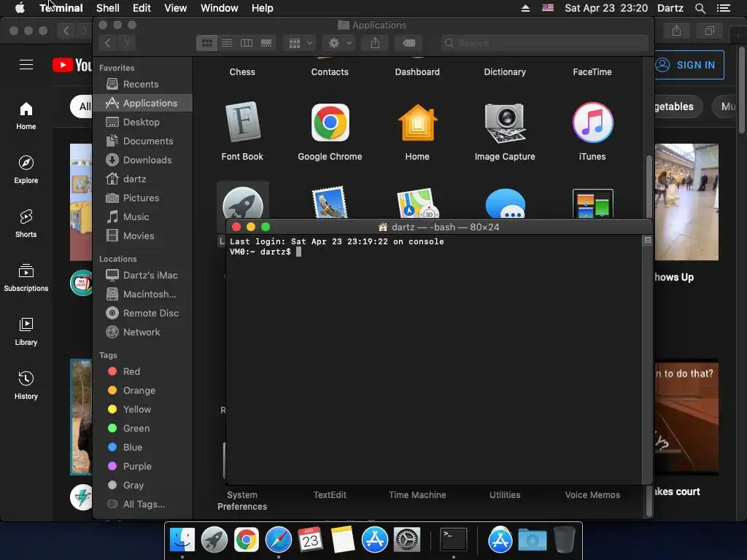
Task: Show All Tags in sidebar
Action: tap(142, 505)
